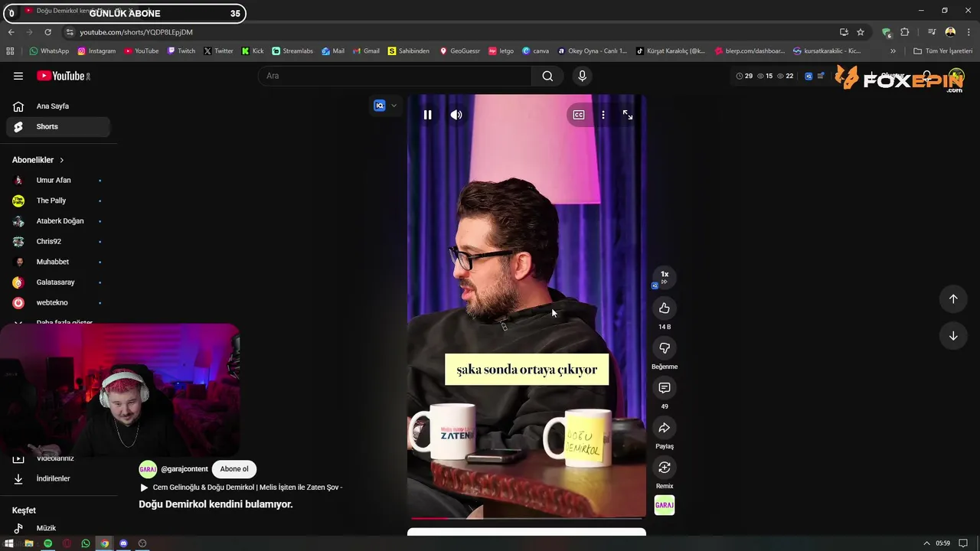The image size is (980, 551).
Task: Reload the current page
Action: (x=47, y=32)
